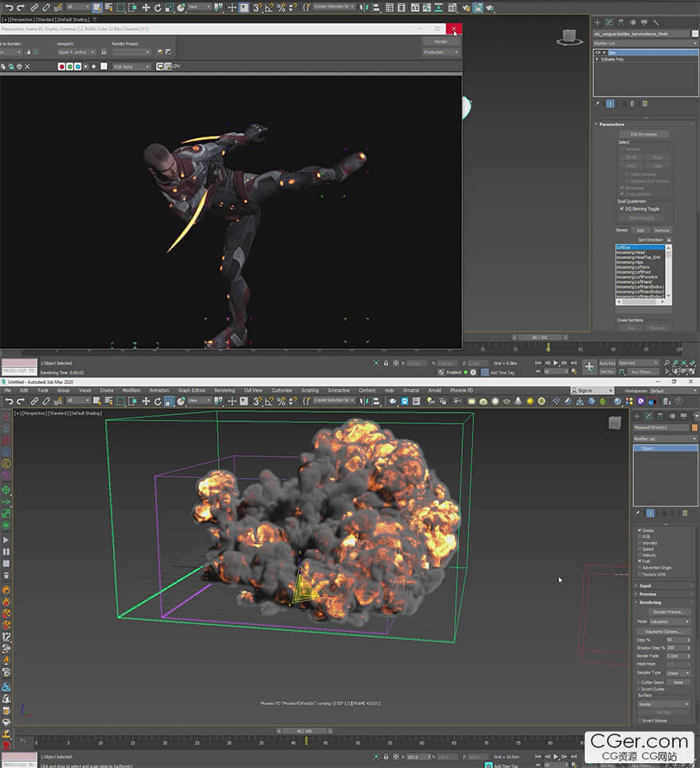
Task: Open Hierarchy panel tab in lower command panel
Action: coord(659,416)
